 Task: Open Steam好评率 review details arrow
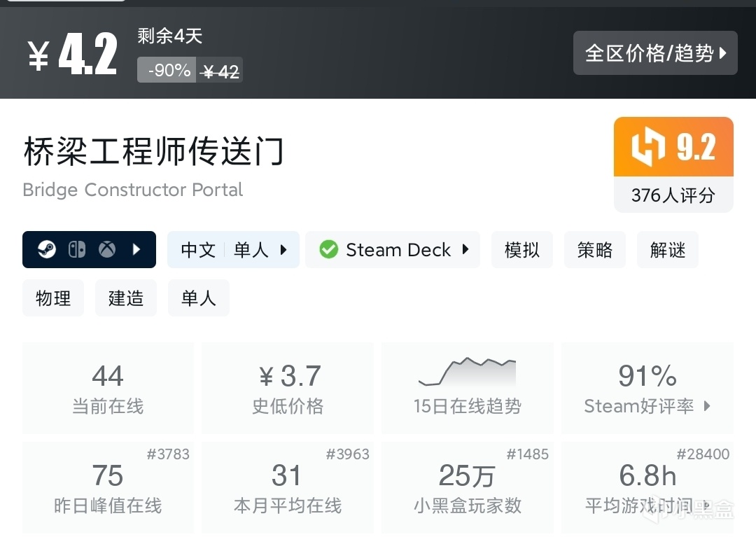(x=707, y=406)
